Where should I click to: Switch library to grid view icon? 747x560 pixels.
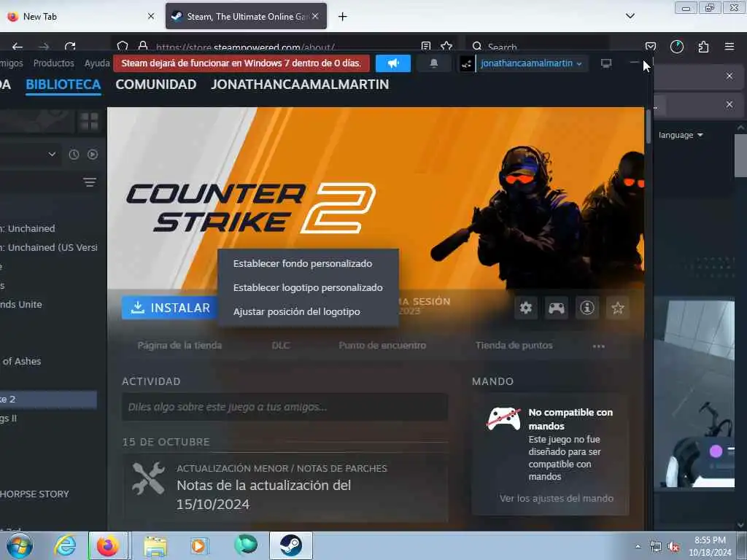[x=89, y=121]
